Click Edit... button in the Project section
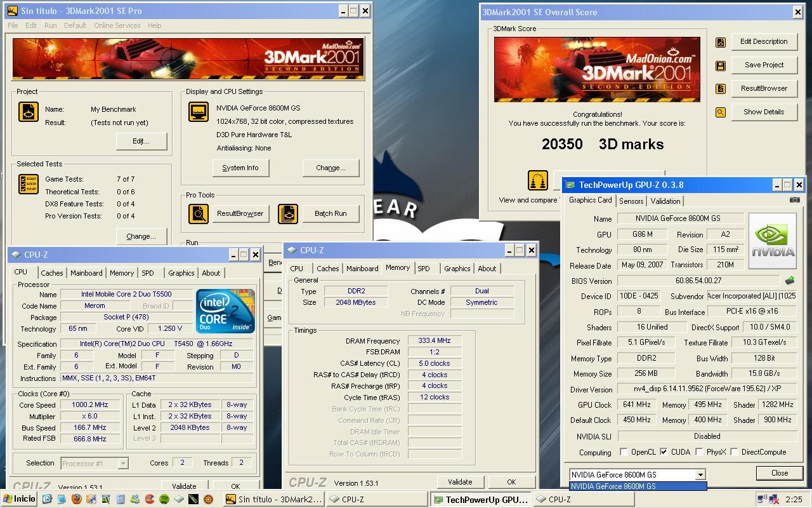 tap(141, 141)
